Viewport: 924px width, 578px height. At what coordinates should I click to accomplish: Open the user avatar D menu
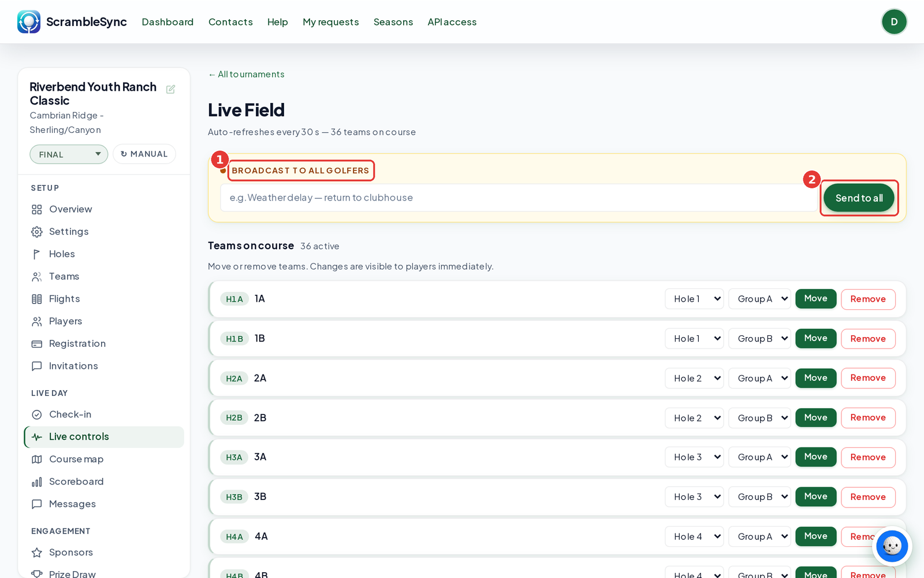point(894,22)
